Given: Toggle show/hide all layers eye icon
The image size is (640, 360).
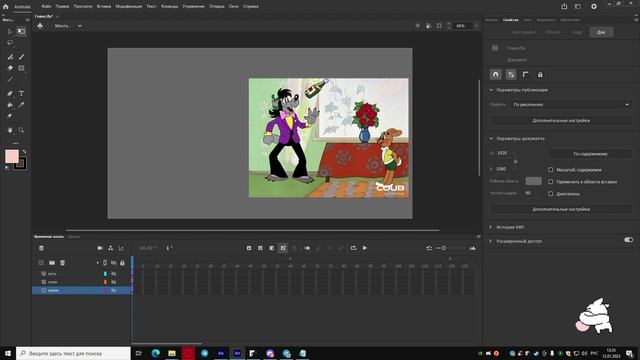Looking at the screenshot, I should pos(113,263).
